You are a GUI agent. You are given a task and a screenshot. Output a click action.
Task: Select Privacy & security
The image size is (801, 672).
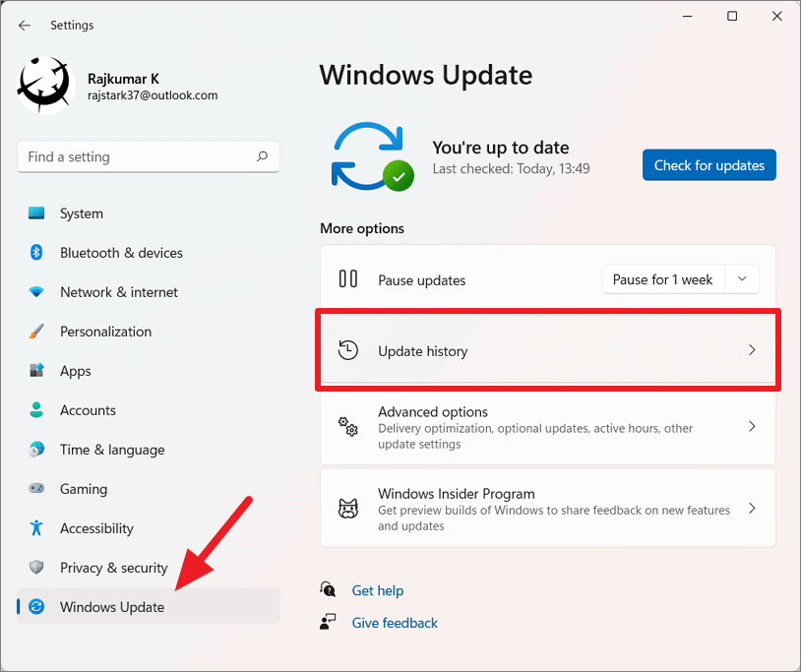149,567
